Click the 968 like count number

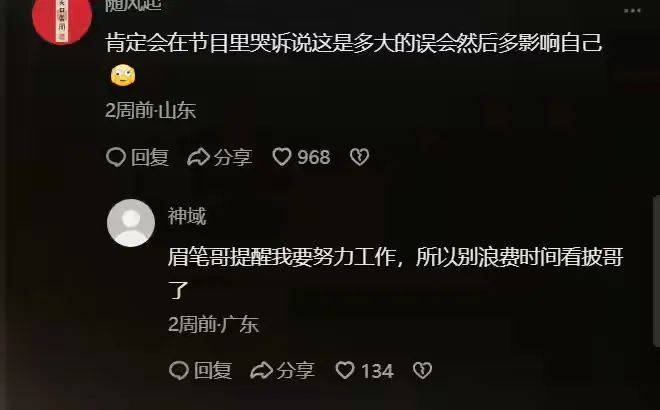click(x=314, y=157)
